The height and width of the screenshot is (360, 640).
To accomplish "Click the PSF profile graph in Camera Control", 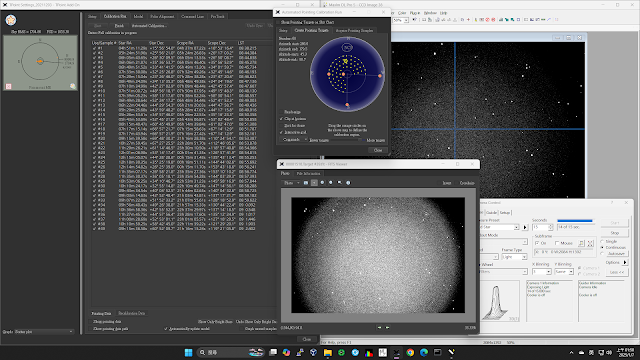I will (500, 301).
